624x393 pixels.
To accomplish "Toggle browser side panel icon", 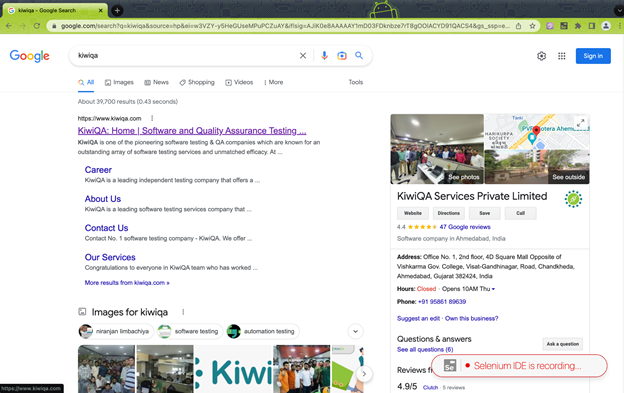I will point(592,26).
